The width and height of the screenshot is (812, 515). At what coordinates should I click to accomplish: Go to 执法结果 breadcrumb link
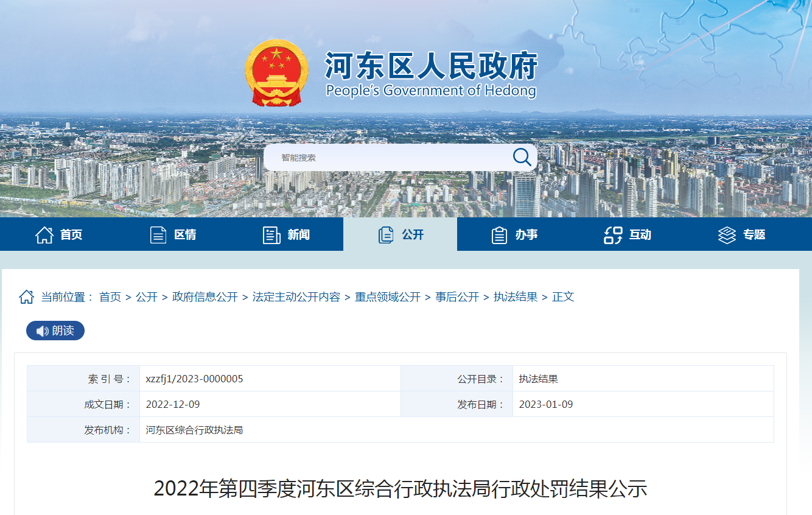click(516, 297)
